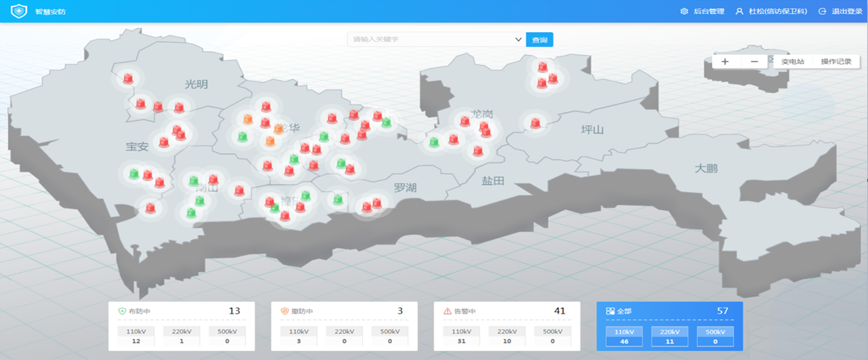
Task: Select the lone red marker southwest of 南山
Action: [x=150, y=208]
